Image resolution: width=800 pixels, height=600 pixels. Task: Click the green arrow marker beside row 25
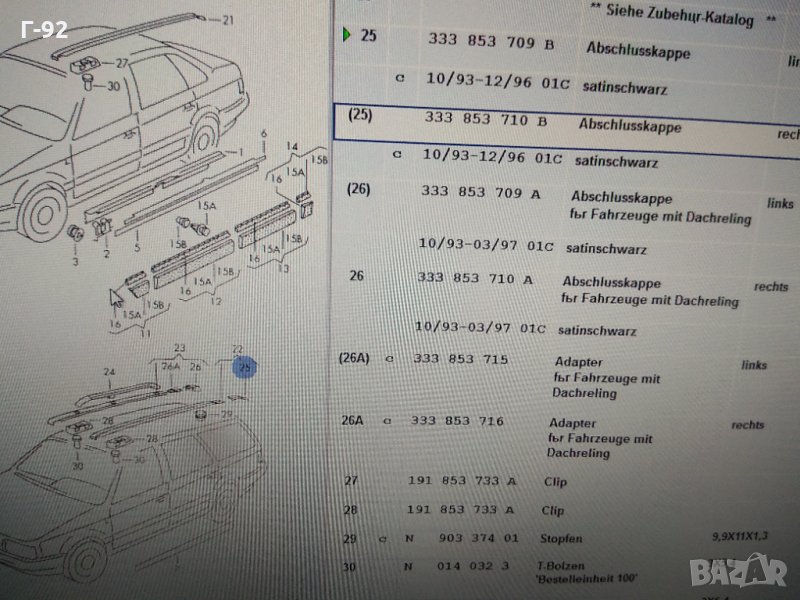click(x=346, y=36)
